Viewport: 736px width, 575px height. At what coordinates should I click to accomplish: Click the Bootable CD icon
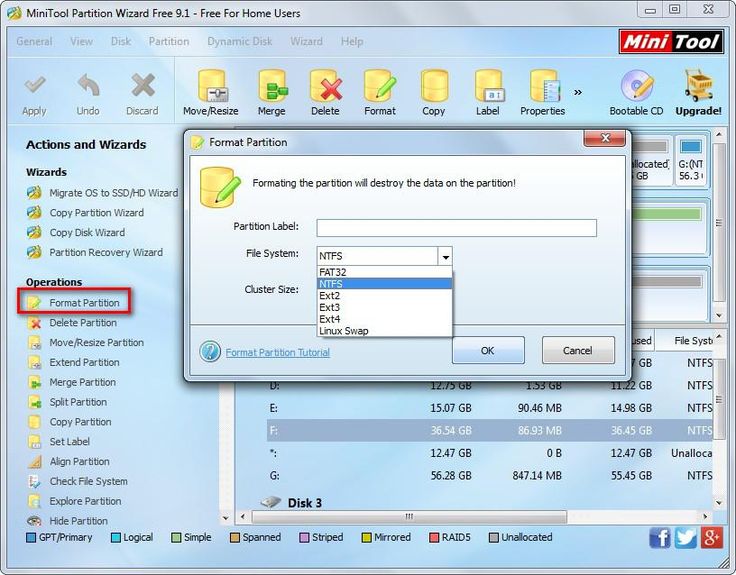click(636, 86)
